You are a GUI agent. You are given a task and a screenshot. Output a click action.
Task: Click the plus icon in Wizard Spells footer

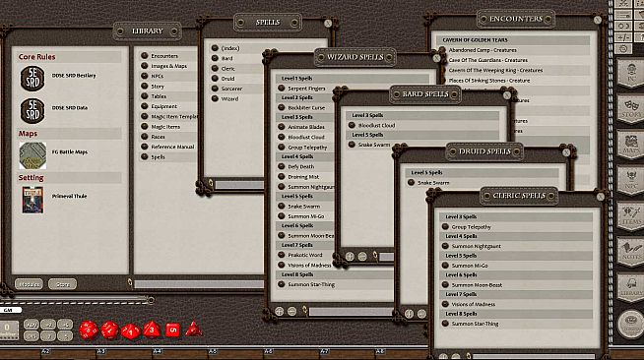(280, 311)
